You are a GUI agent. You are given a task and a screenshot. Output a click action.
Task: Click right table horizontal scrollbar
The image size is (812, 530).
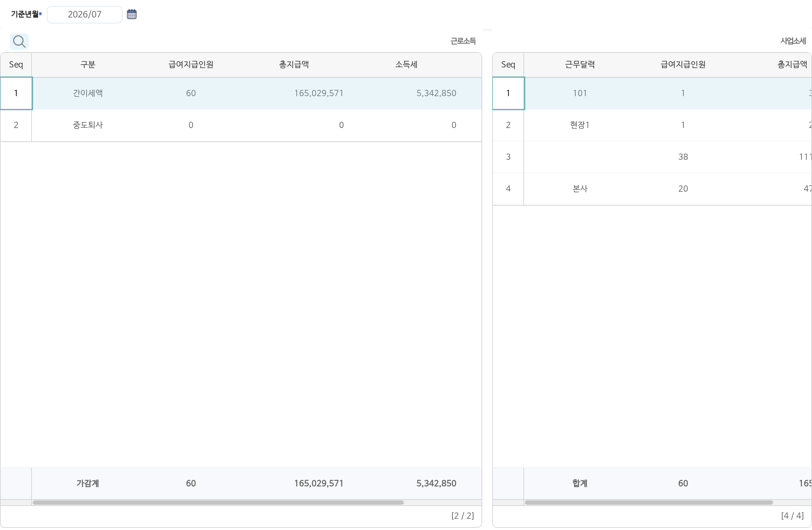pos(649,503)
